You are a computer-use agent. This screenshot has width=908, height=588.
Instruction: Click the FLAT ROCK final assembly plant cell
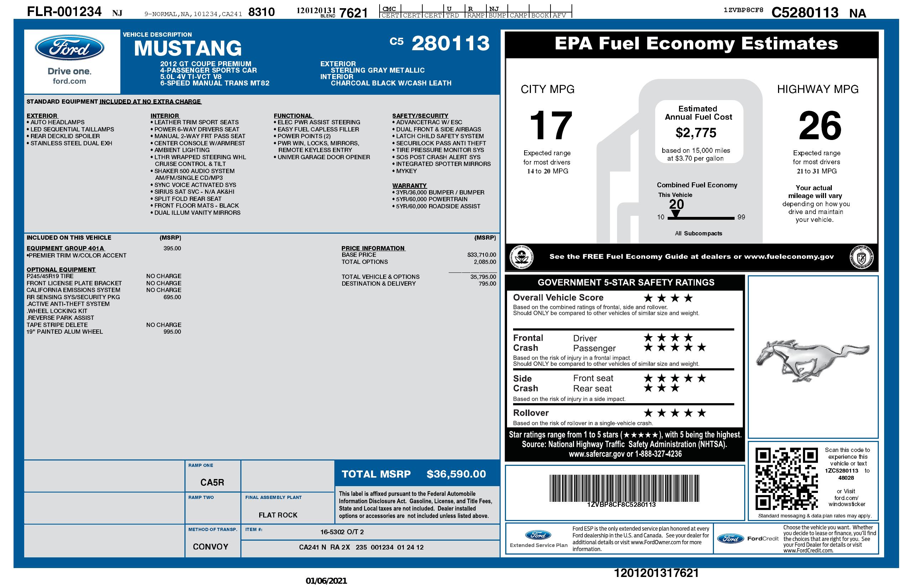278,515
